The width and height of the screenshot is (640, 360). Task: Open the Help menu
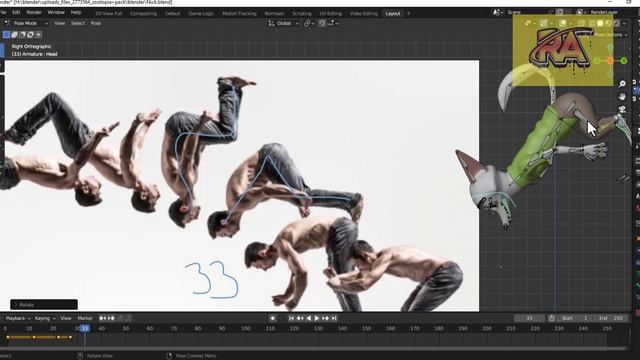click(76, 13)
